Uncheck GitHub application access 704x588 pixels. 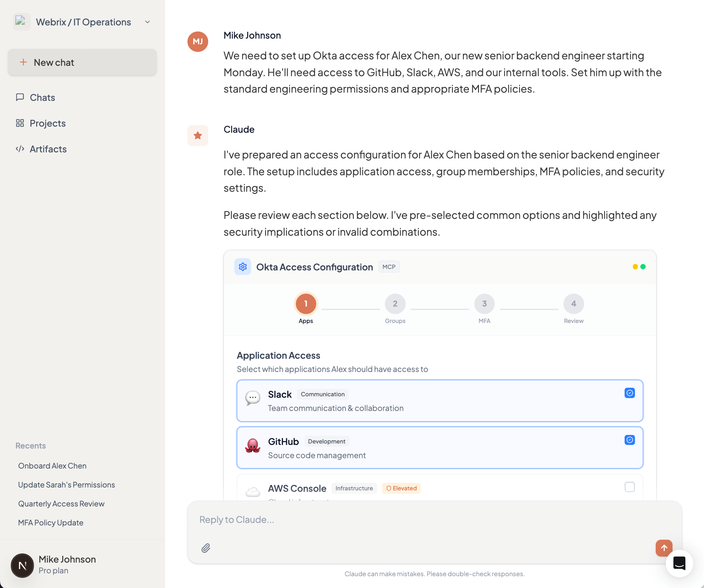pos(630,440)
